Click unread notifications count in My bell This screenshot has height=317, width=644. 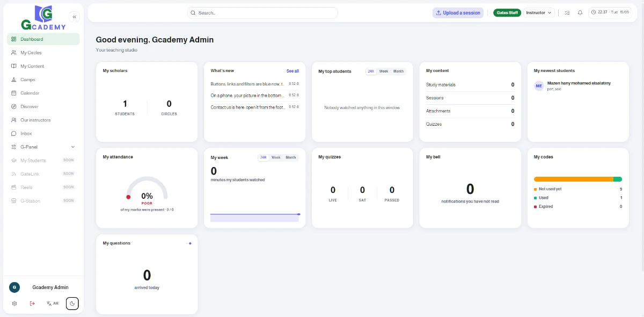click(470, 189)
